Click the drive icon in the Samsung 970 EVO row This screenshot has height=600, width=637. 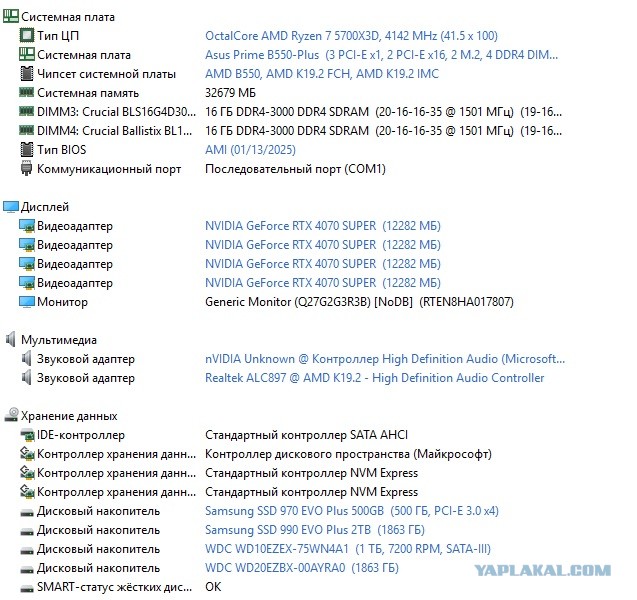coord(27,513)
